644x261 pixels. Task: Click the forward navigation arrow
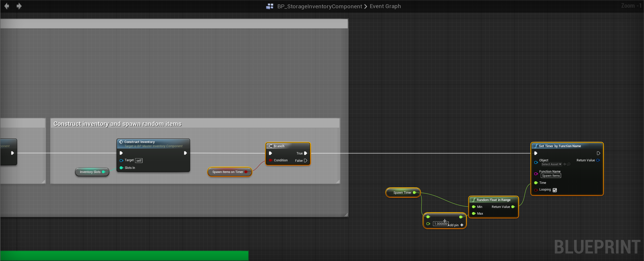pyautogui.click(x=19, y=6)
